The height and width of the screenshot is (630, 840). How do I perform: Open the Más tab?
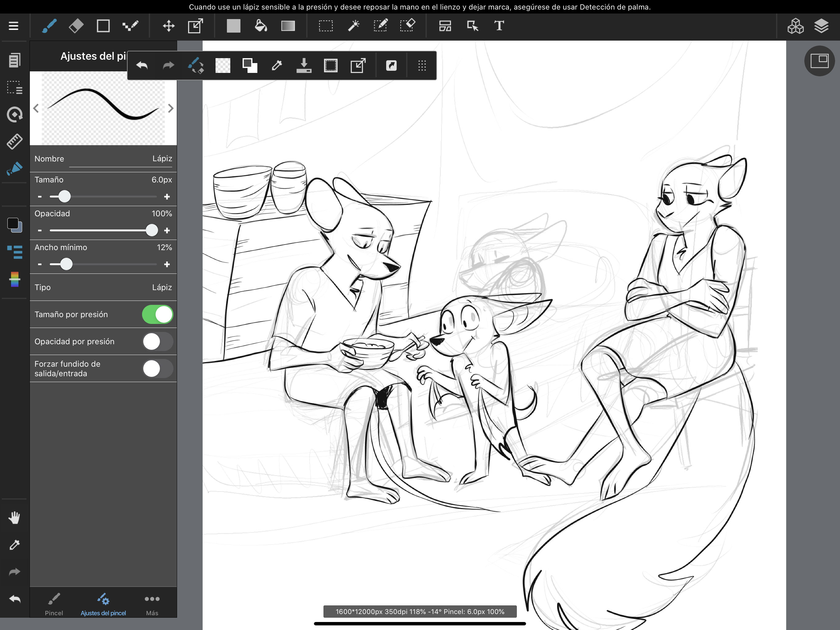point(152,603)
